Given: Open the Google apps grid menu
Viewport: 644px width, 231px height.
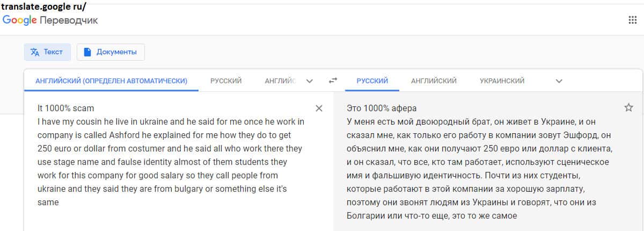Looking at the screenshot, I should coord(632,20).
